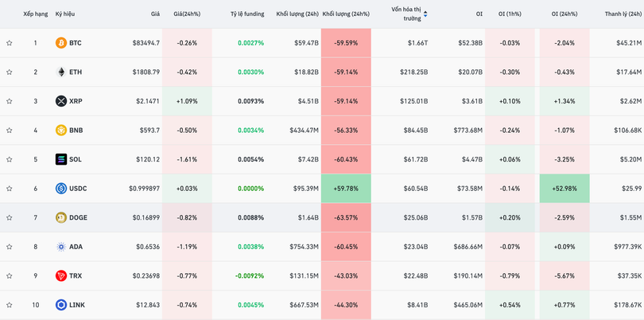Click the BNB coin icon
Image resolution: width=644 pixels, height=320 pixels.
[x=61, y=131]
